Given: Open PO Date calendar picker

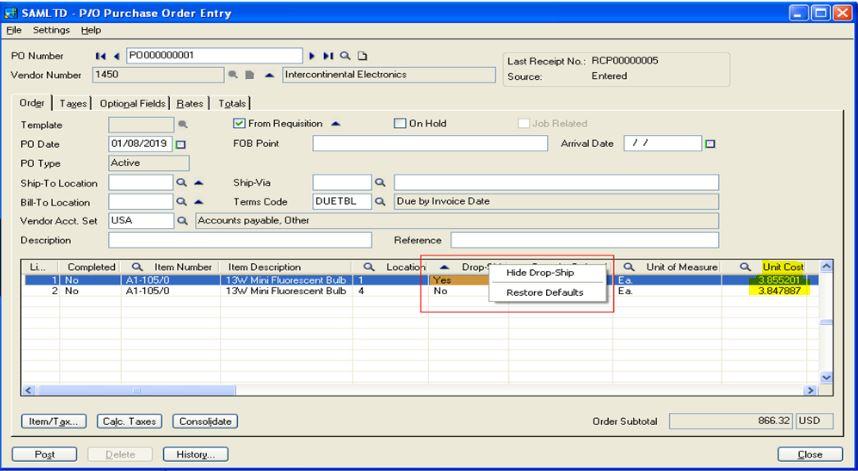Looking at the screenshot, I should (x=181, y=144).
